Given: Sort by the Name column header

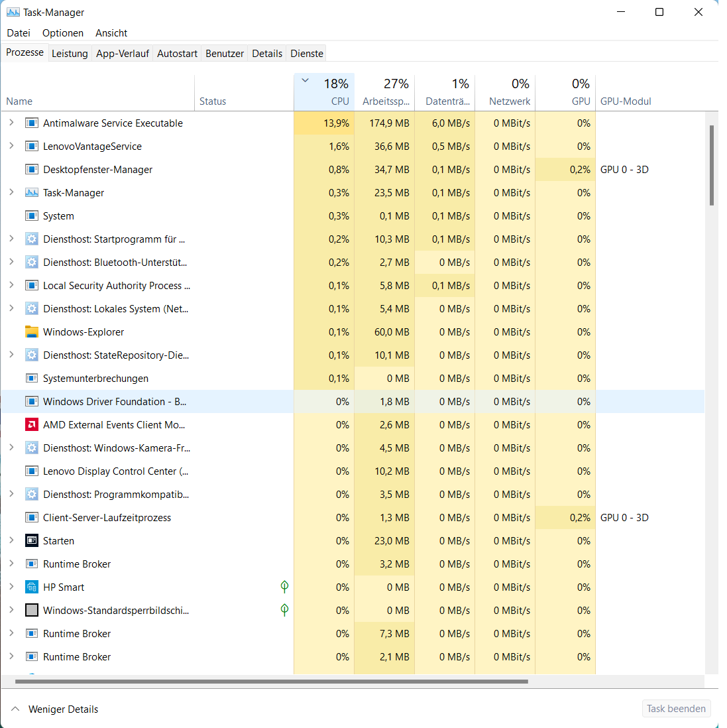Looking at the screenshot, I should (97, 92).
